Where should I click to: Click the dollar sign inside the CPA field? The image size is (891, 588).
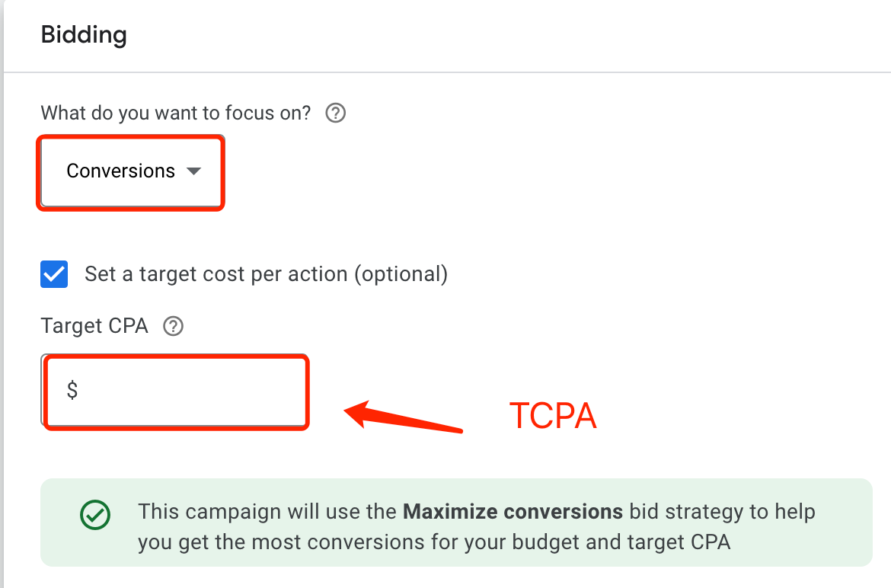72,391
